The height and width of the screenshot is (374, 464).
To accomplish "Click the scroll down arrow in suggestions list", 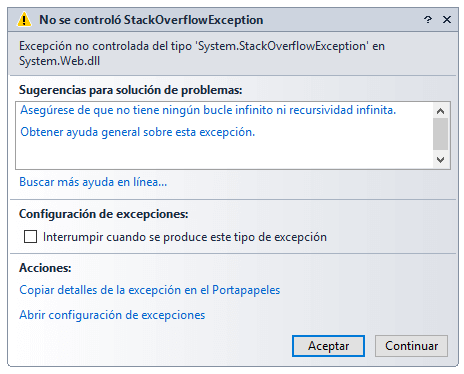I will (440, 160).
